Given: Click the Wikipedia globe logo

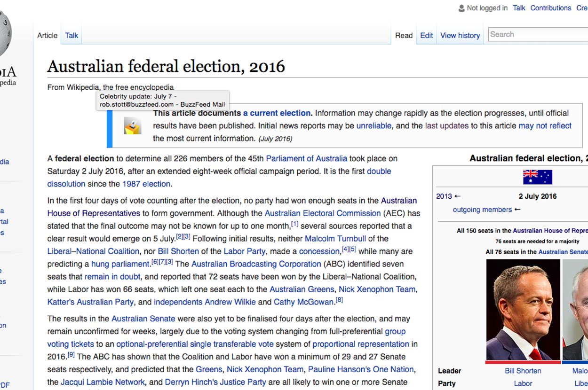Looking at the screenshot, I should [5, 33].
